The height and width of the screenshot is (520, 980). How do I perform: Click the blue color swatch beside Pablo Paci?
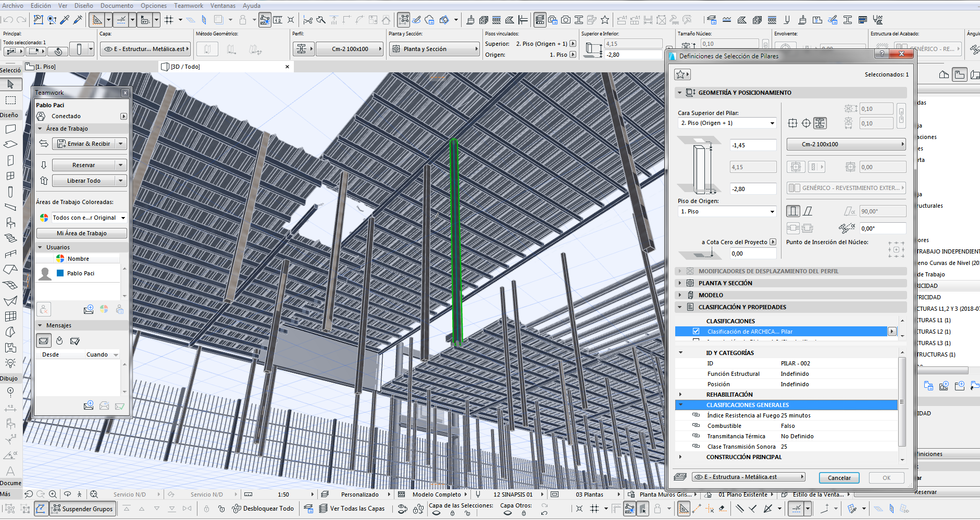(x=60, y=273)
